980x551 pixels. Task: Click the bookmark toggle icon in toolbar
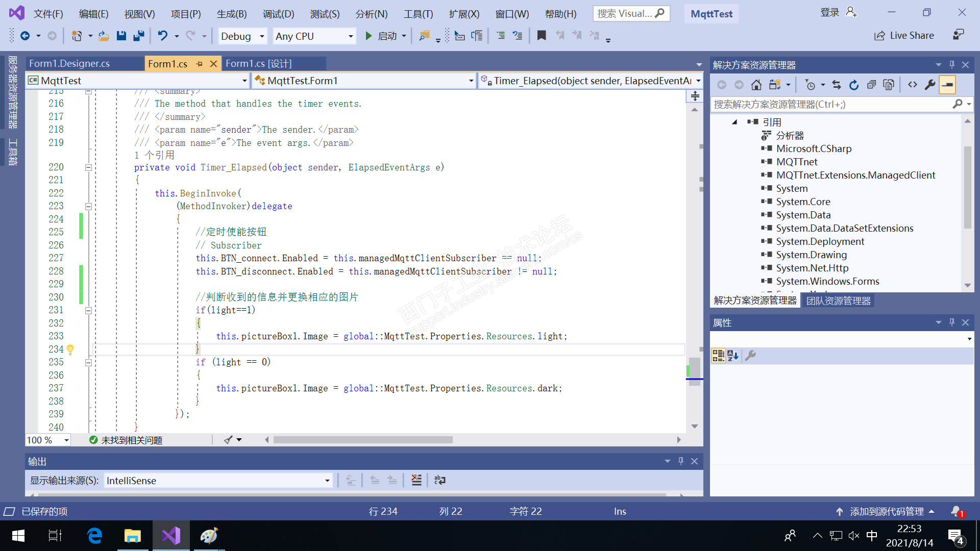(x=542, y=36)
